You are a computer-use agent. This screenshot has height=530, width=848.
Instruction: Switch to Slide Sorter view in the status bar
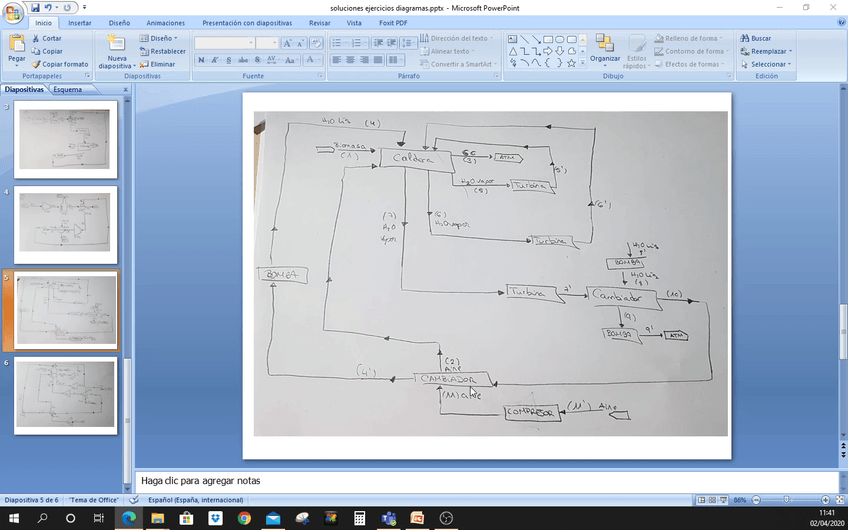point(712,500)
